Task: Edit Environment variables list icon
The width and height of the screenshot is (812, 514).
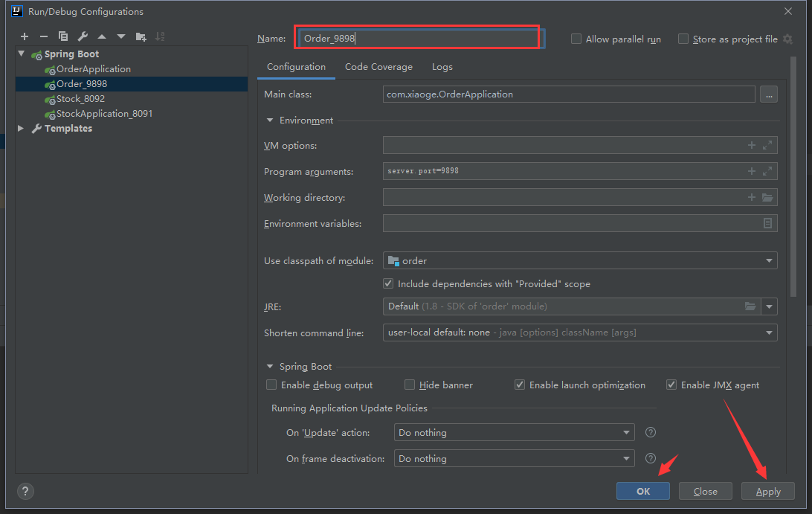Action: click(x=767, y=223)
